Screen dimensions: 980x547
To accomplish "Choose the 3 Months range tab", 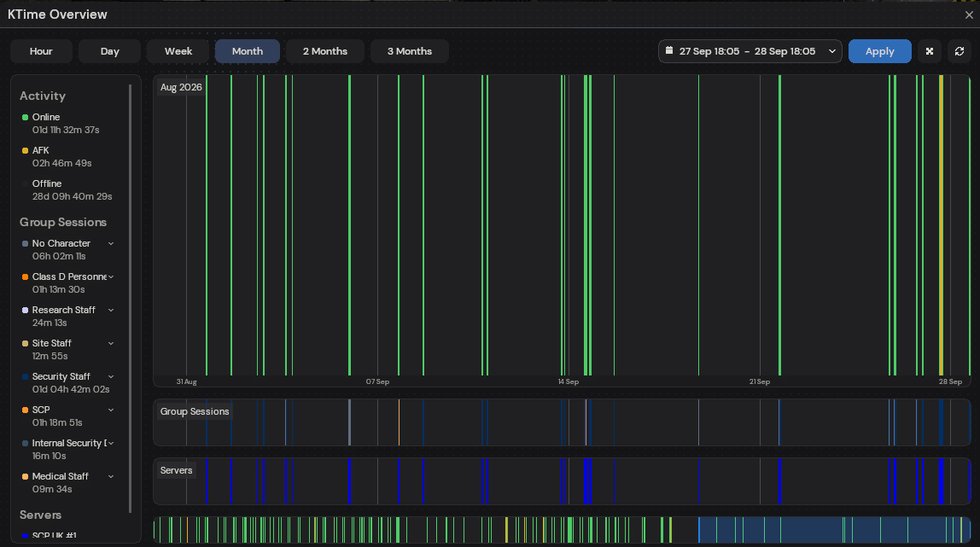I will 410,51.
